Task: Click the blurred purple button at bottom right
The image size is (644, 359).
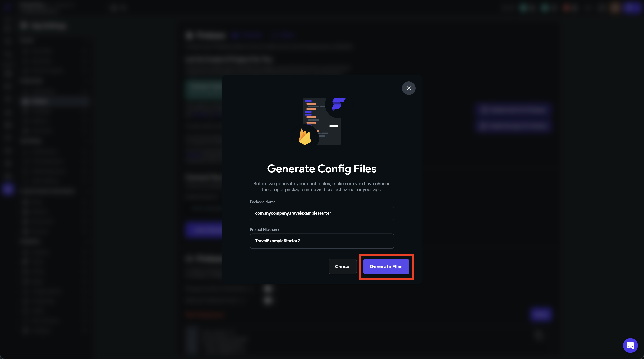Action: pyautogui.click(x=540, y=315)
